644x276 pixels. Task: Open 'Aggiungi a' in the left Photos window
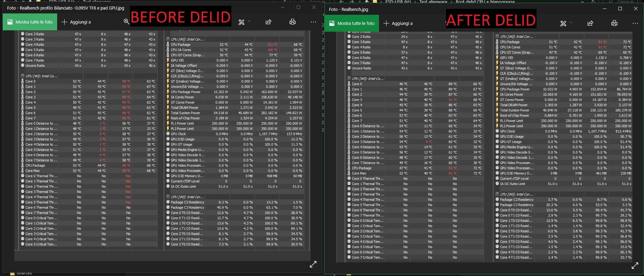(x=76, y=22)
